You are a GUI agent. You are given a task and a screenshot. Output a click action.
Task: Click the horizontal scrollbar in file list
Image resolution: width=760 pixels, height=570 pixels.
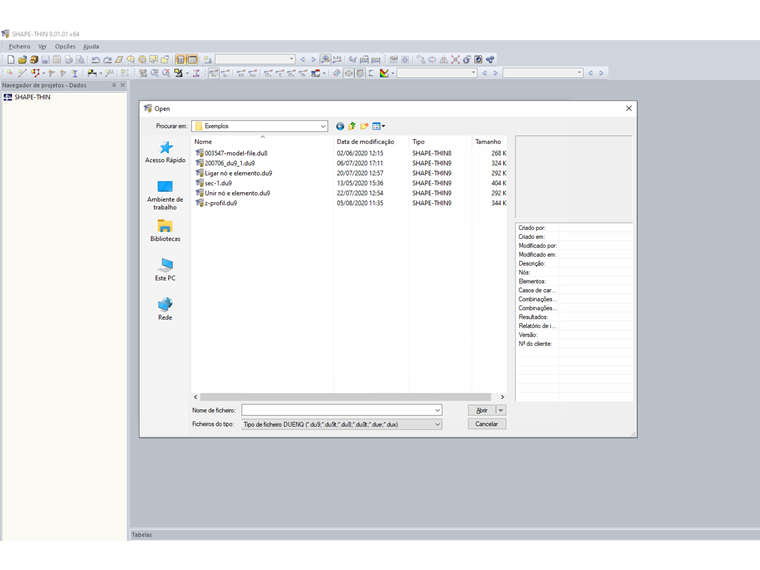(x=346, y=397)
